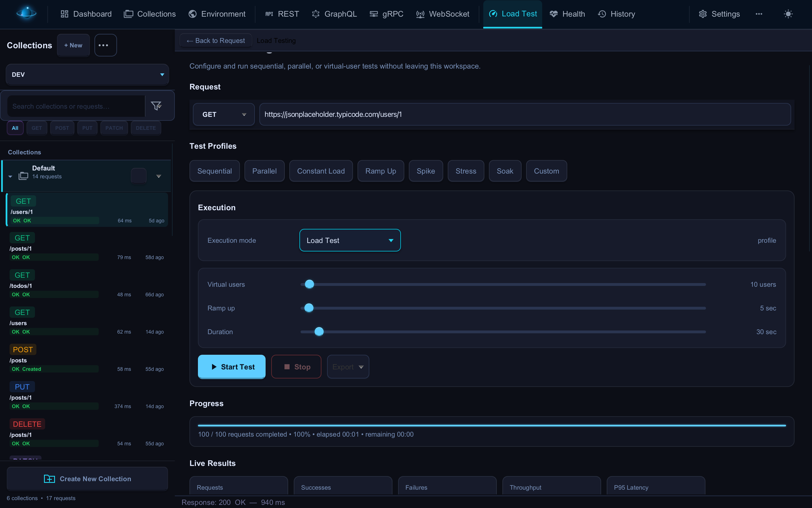Open Collections from the top navigation
Image resolution: width=812 pixels, height=508 pixels.
pos(150,14)
